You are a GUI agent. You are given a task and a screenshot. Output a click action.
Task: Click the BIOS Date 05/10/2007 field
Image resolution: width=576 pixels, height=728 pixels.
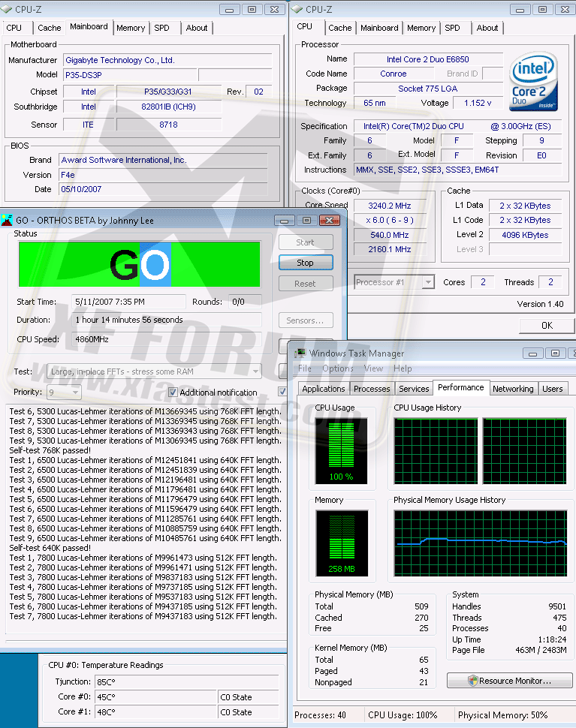point(164,189)
